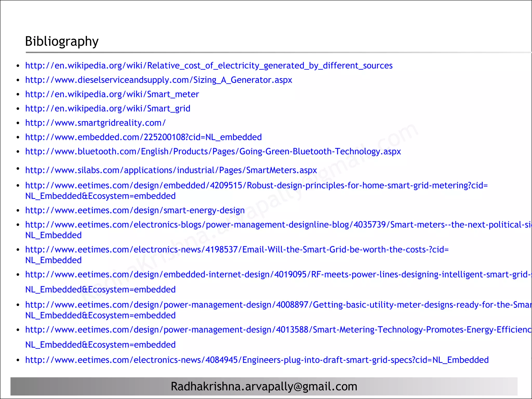Open eetimes power-management-designline-blog Smart-meters link
The height and width of the screenshot is (399, 532).
pyautogui.click(x=278, y=230)
